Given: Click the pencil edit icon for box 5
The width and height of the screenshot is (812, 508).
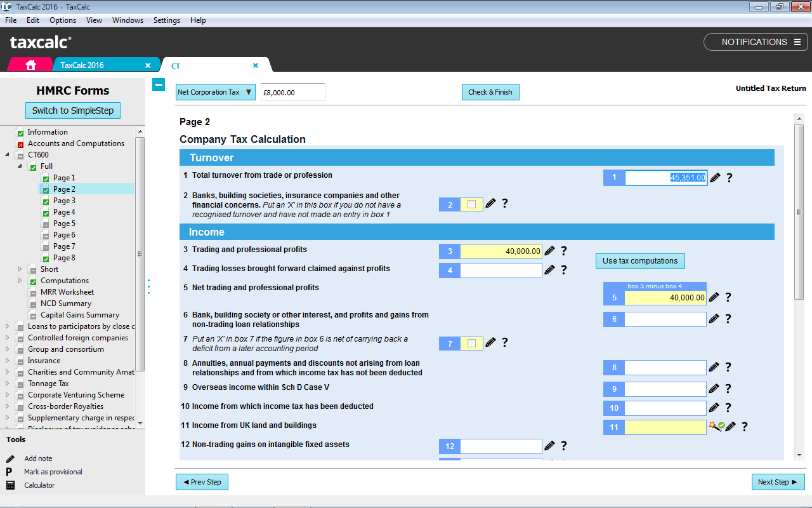Looking at the screenshot, I should click(714, 297).
